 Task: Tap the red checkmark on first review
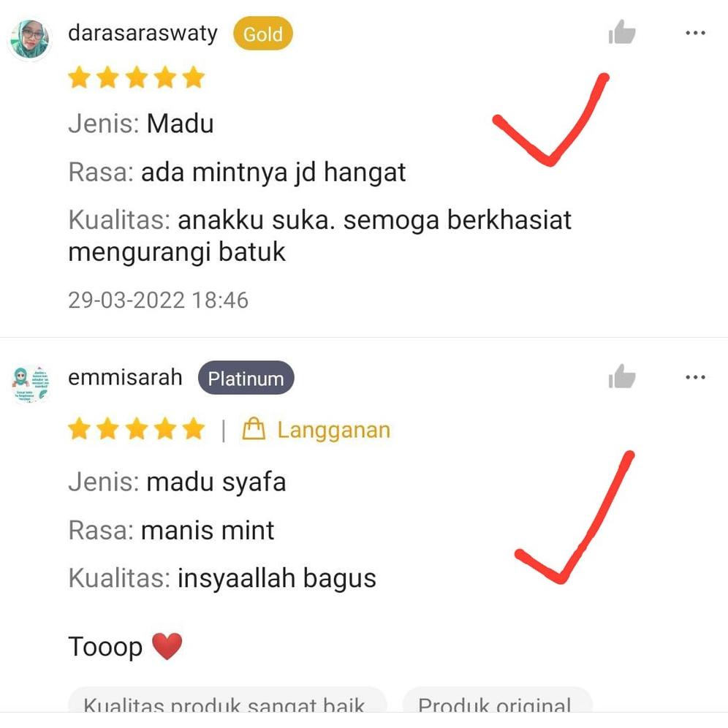click(550, 119)
